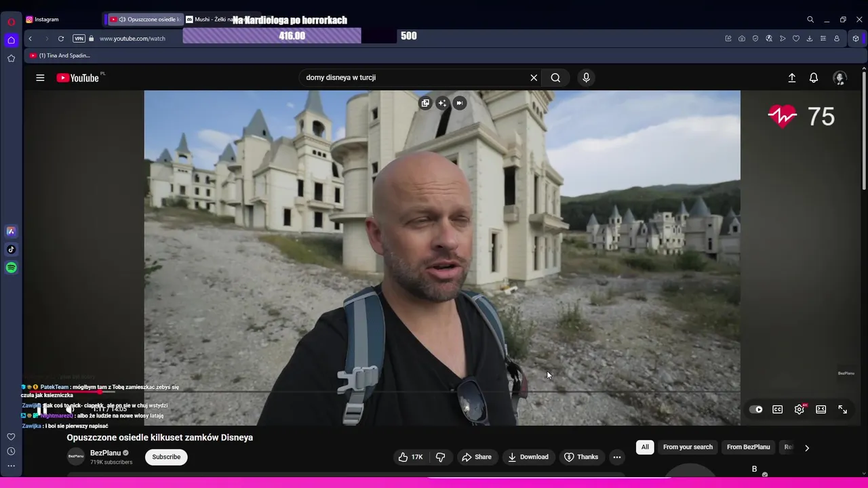Open Opera menu logo in sidebar
868x488 pixels.
(11, 22)
